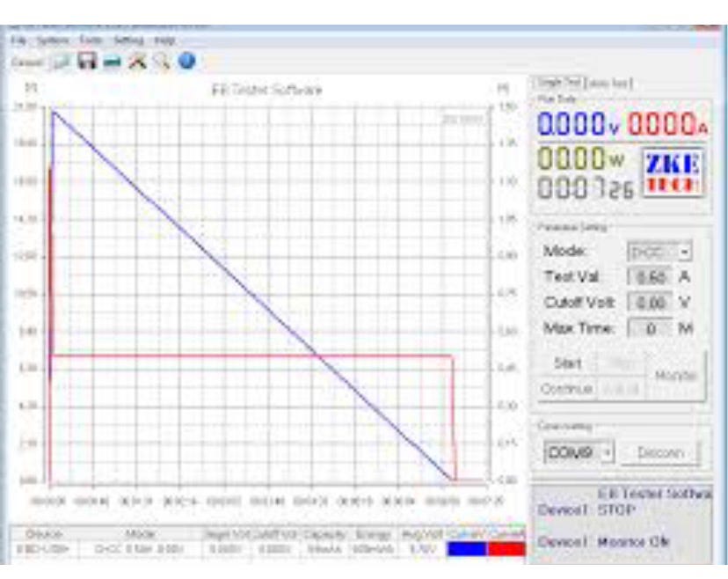Screen dimensions: 728x579
Task: Click the ZKE Tech logo
Action: click(x=673, y=172)
